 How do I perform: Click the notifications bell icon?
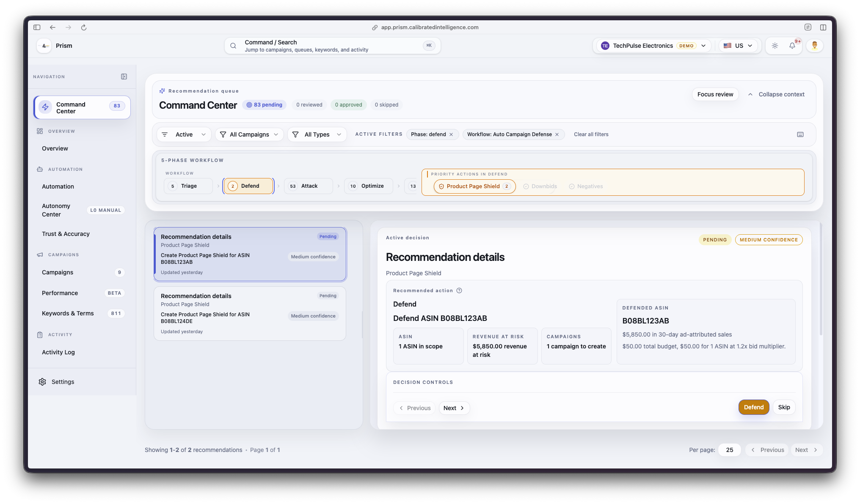(792, 46)
